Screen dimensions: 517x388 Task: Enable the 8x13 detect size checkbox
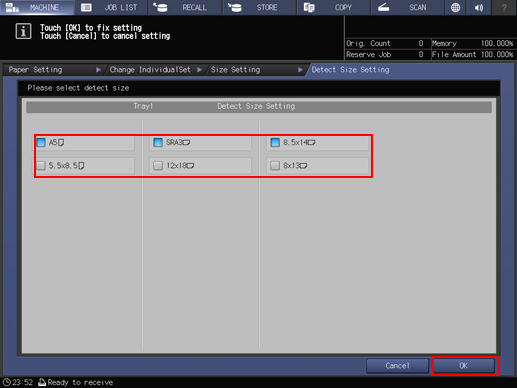click(275, 165)
